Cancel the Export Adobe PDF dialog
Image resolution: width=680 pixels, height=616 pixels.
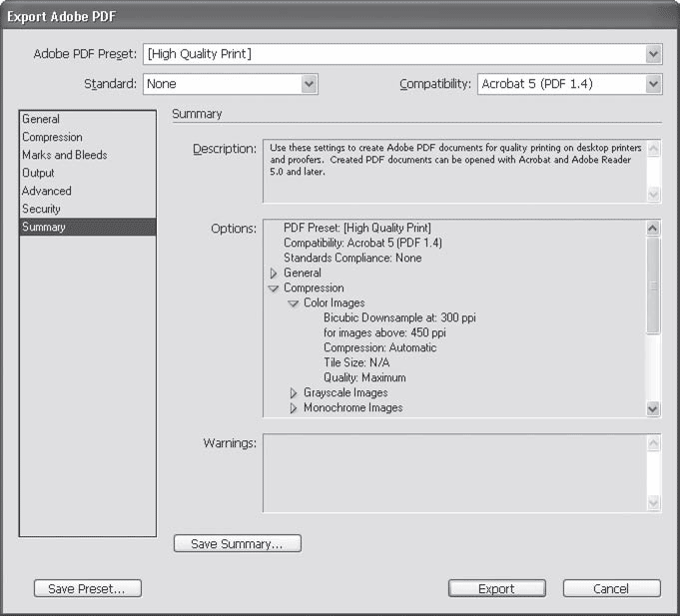(610, 589)
